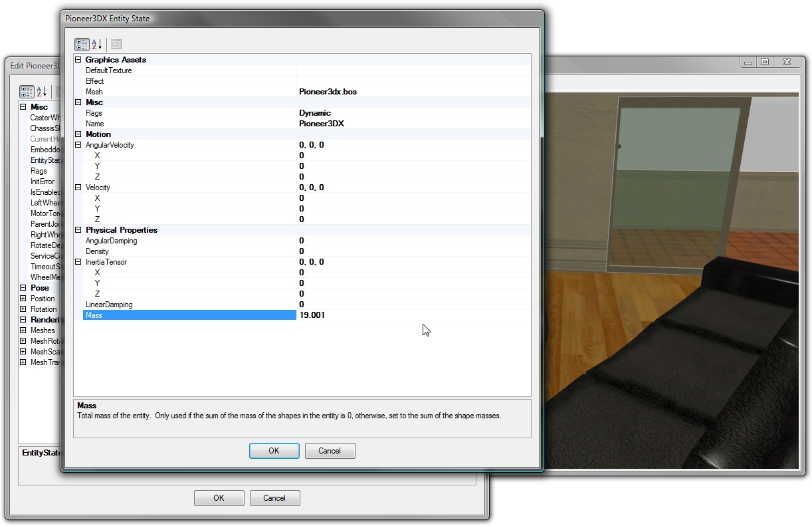Collapse the Graphics Assets category
This screenshot has height=526, width=812.
point(78,59)
